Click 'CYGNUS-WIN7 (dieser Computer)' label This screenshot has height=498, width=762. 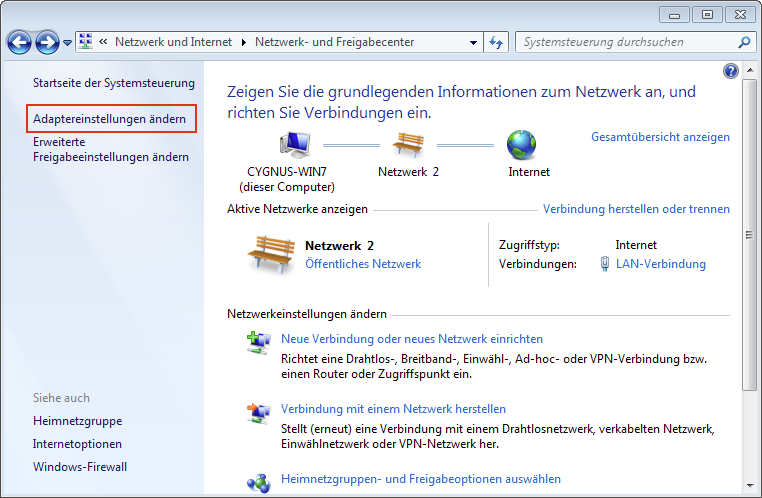(x=287, y=179)
